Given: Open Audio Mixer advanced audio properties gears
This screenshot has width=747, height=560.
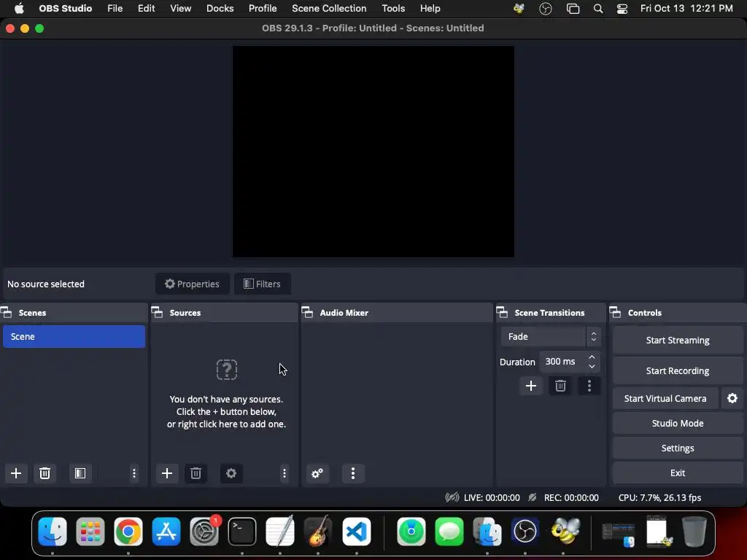Looking at the screenshot, I should [x=317, y=472].
